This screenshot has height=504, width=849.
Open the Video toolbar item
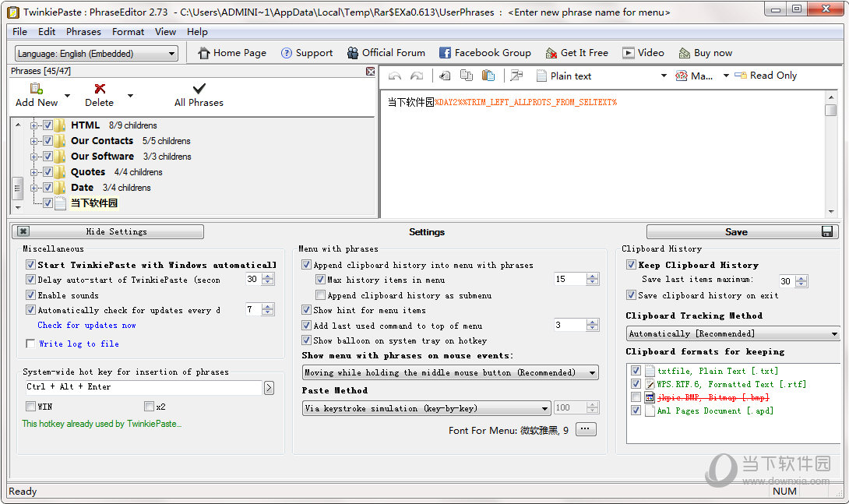point(643,52)
